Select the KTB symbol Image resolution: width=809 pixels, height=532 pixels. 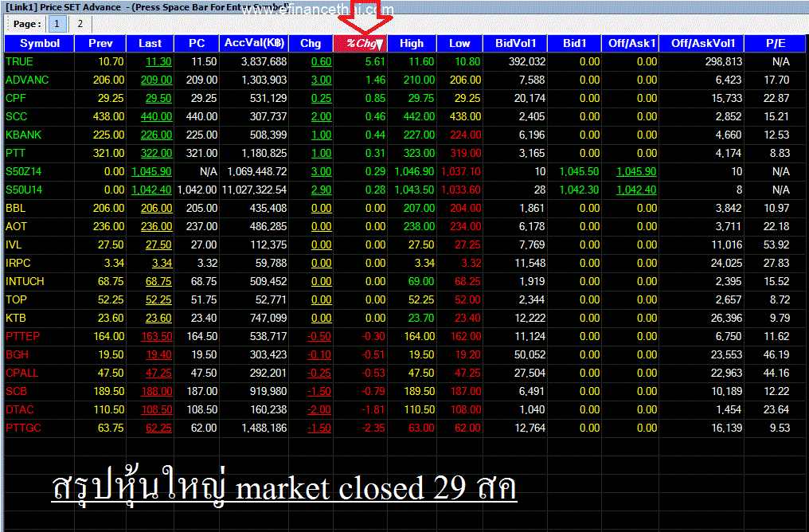tap(16, 319)
